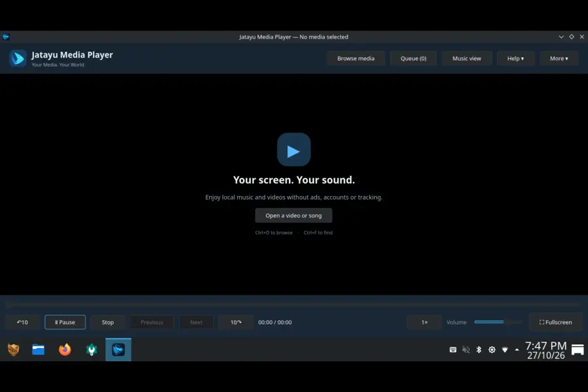This screenshot has width=588, height=392.
Task: Click the 00:00 / 00:00 time display
Action: [x=275, y=322]
